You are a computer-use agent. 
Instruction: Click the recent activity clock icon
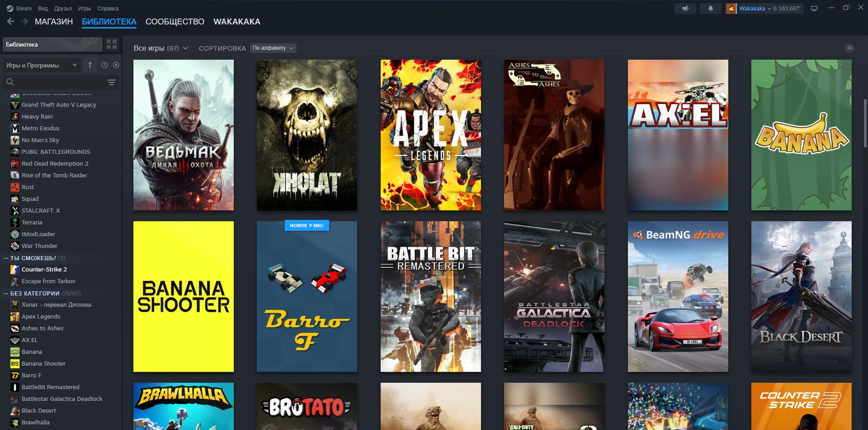click(104, 65)
